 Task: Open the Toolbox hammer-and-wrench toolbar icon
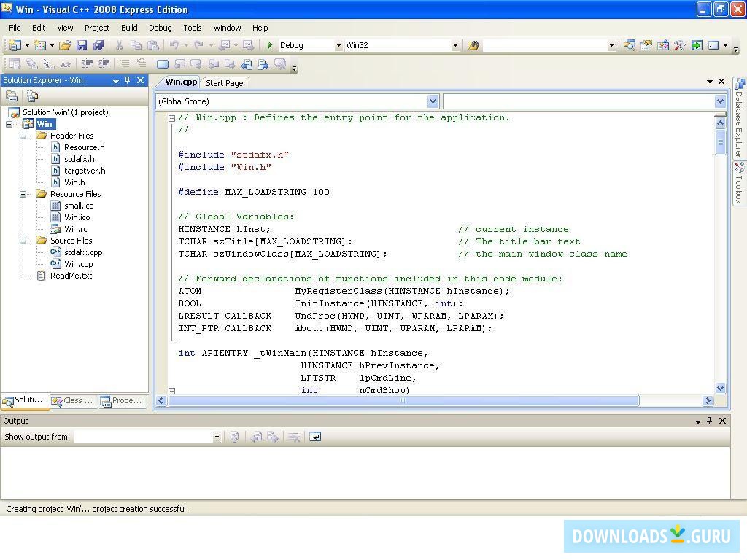679,45
